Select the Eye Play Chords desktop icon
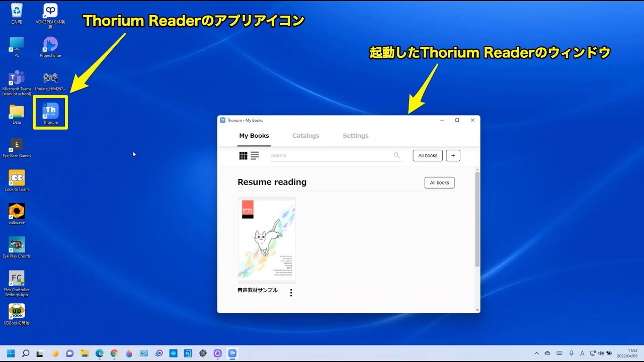The height and width of the screenshot is (362, 644). point(17,248)
